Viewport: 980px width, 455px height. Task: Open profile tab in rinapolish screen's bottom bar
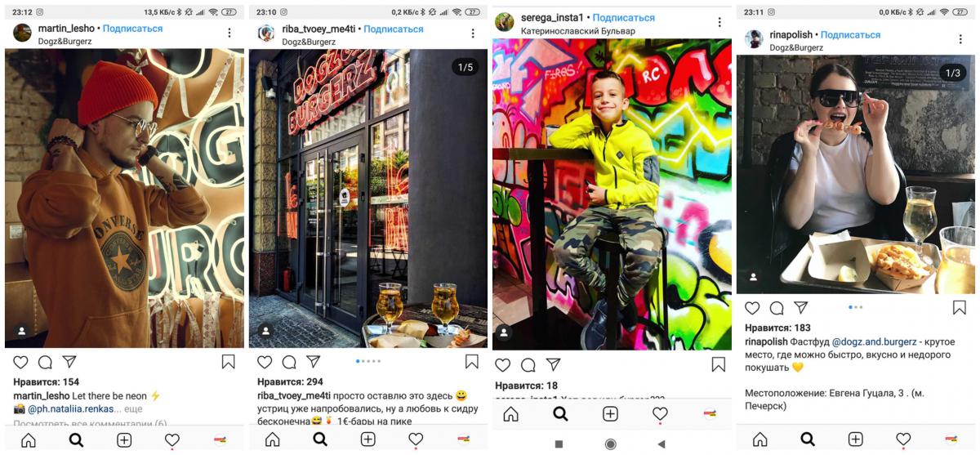click(951, 439)
